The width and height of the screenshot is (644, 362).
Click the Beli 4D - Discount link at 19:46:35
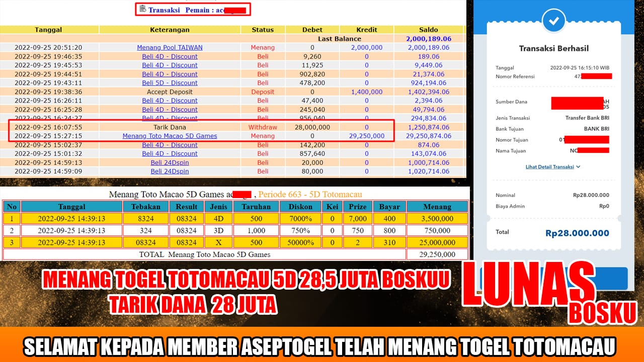[170, 56]
